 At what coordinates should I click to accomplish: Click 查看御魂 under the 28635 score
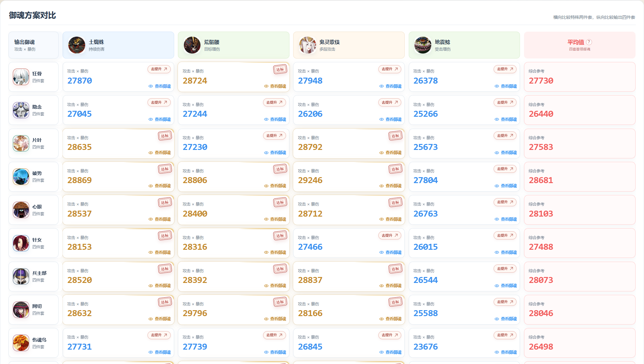[x=160, y=153]
